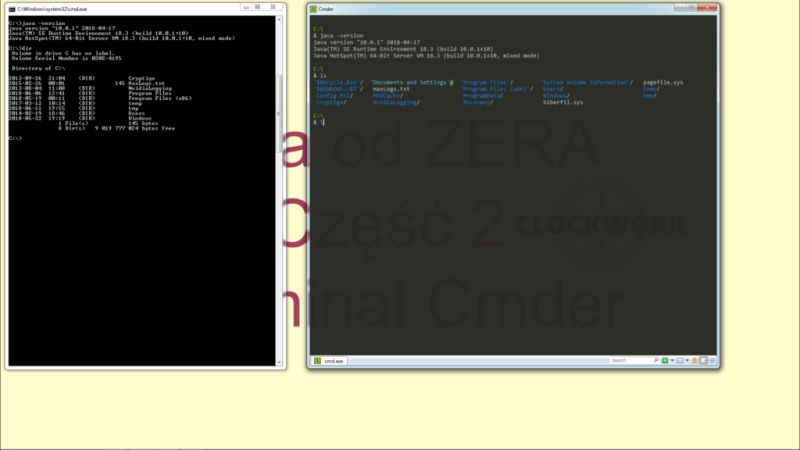
Task: Click 'hiberfil.sys' in Cmder listing
Action: pyautogui.click(x=563, y=102)
